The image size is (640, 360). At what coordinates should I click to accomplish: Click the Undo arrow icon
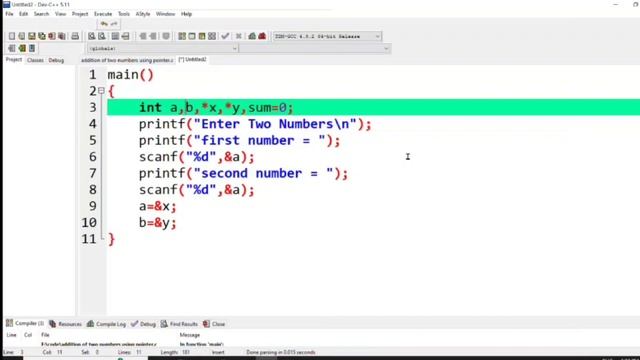pos(104,24)
